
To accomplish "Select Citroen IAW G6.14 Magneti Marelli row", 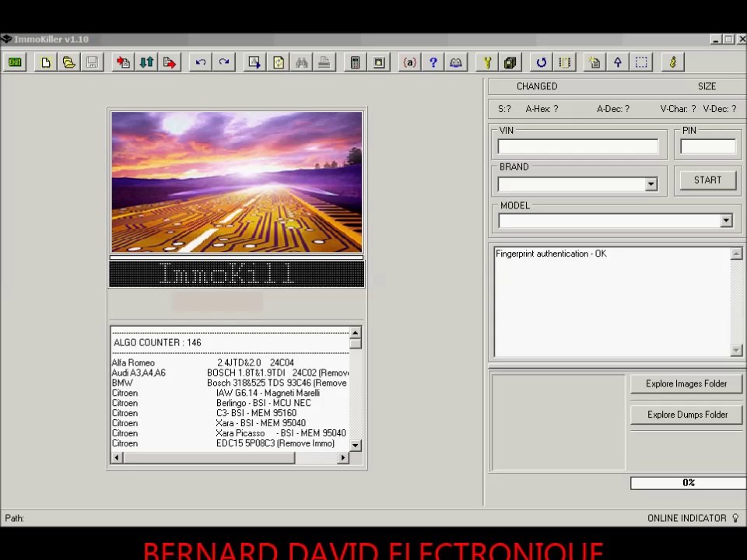I will pos(230,393).
